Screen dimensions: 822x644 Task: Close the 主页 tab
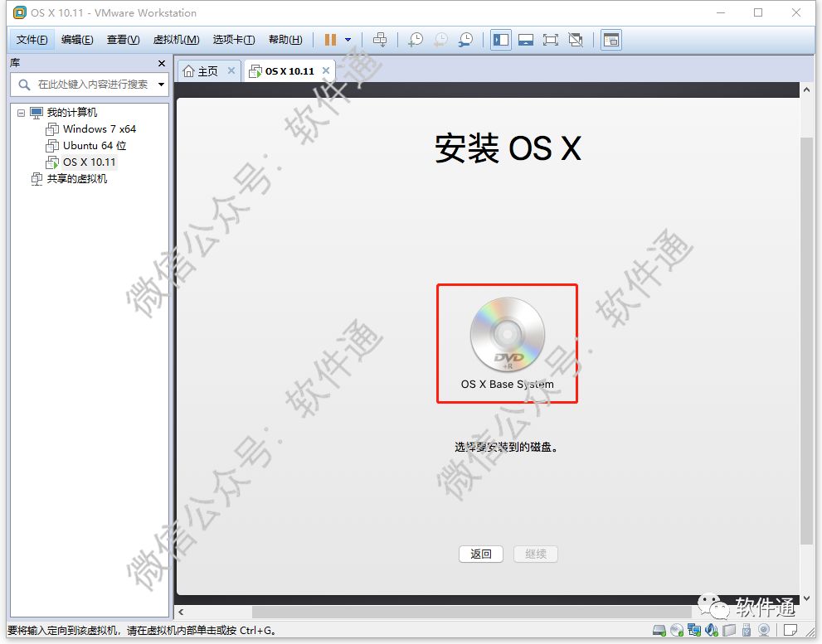tap(231, 70)
